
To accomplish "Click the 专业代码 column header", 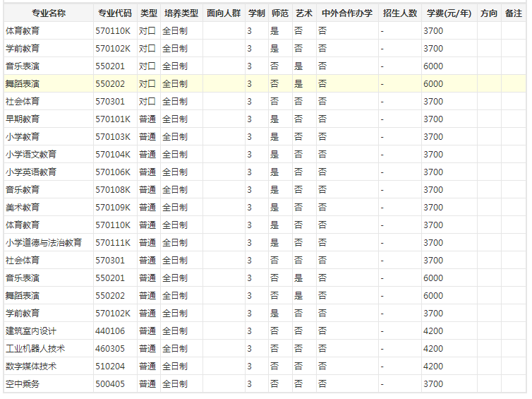I will click(x=114, y=13).
